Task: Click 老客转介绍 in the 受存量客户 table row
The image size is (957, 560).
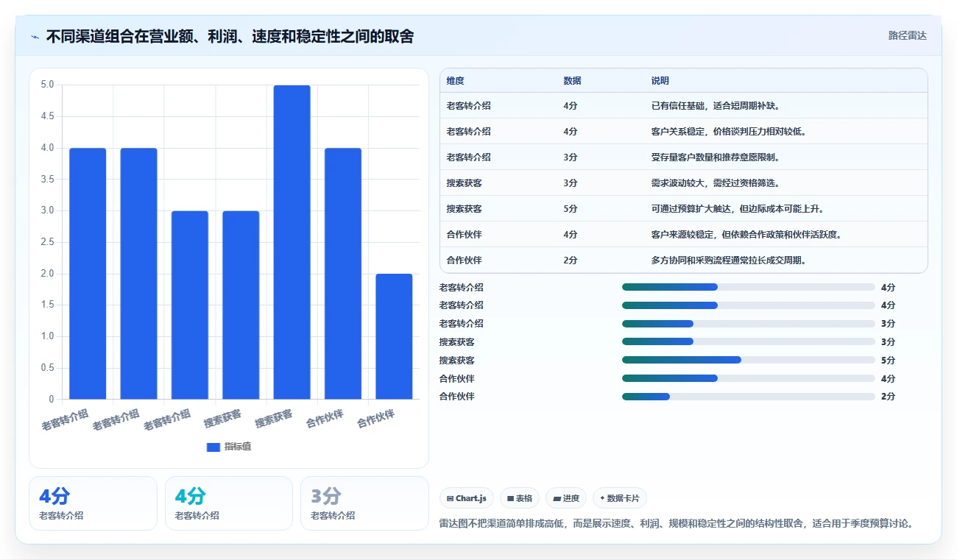Action: pos(468,157)
